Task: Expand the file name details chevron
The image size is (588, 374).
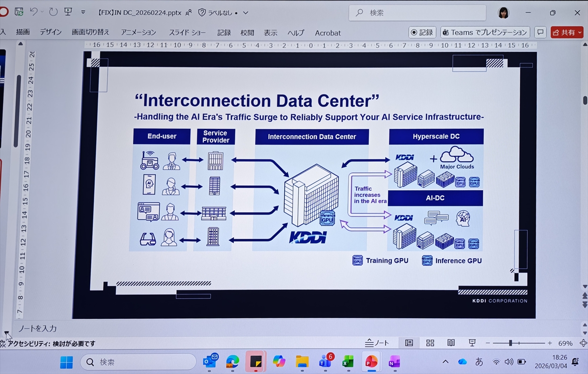Action: point(246,13)
